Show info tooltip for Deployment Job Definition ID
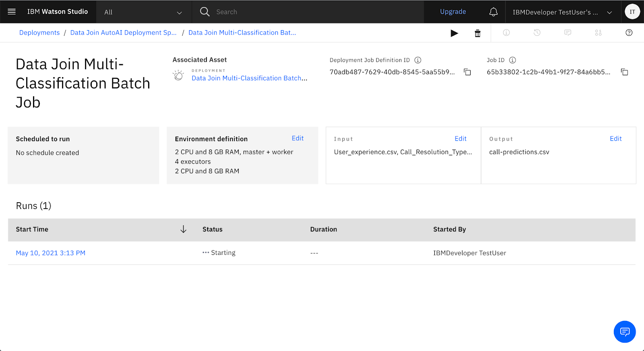The image size is (644, 351). [418, 60]
